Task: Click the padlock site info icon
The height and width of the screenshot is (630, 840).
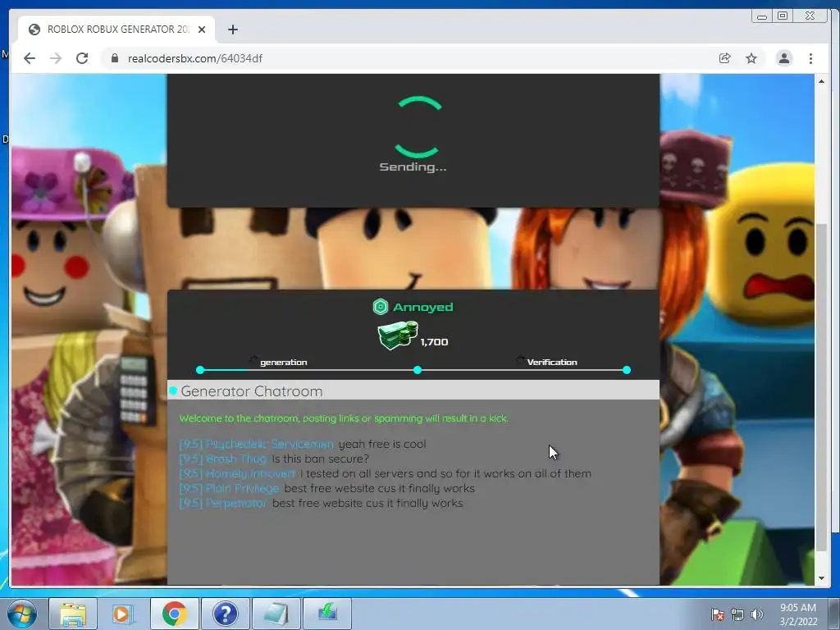Action: tap(114, 58)
